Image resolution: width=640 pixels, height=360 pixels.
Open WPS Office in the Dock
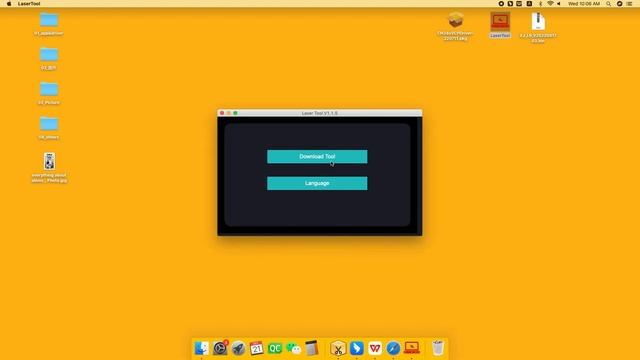pos(375,348)
